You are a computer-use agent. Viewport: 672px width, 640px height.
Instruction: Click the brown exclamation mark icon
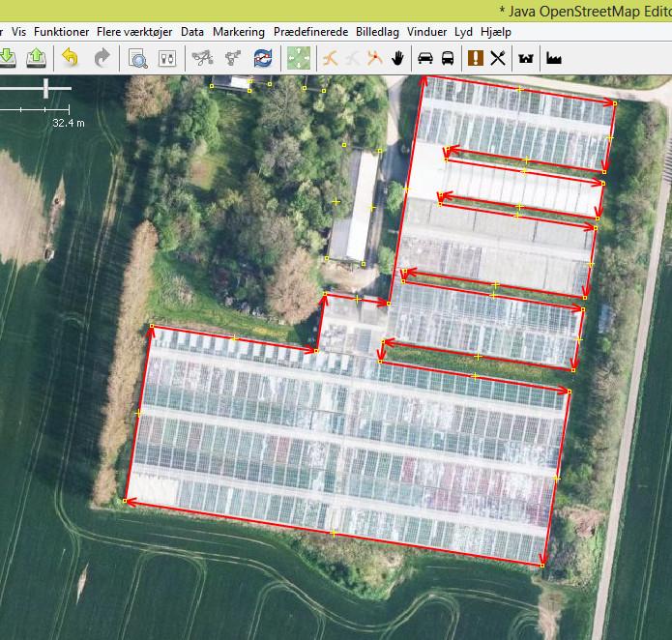[x=476, y=58]
